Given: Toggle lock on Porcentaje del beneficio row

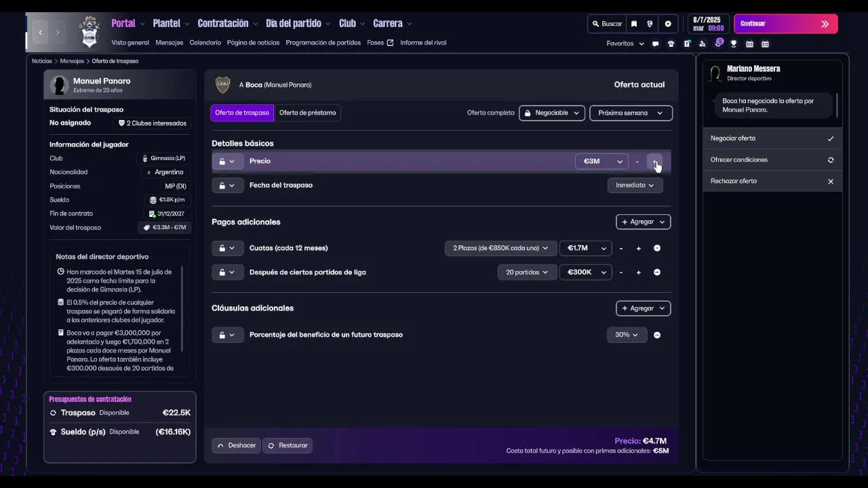Looking at the screenshot, I should click(227, 335).
